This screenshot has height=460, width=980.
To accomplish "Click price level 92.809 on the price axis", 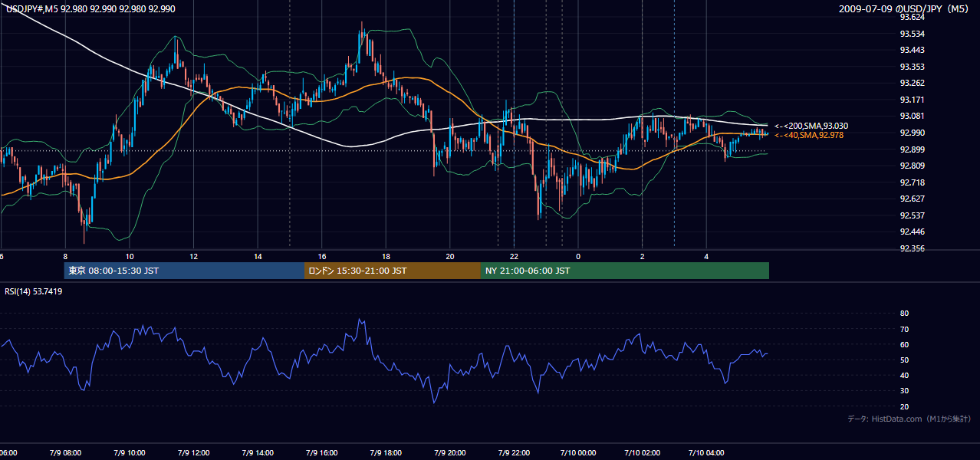I will pyautogui.click(x=912, y=166).
